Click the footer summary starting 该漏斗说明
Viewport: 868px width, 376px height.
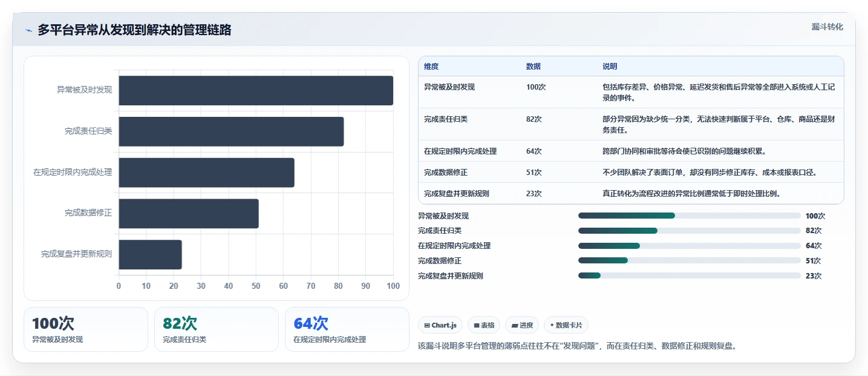[x=577, y=346]
